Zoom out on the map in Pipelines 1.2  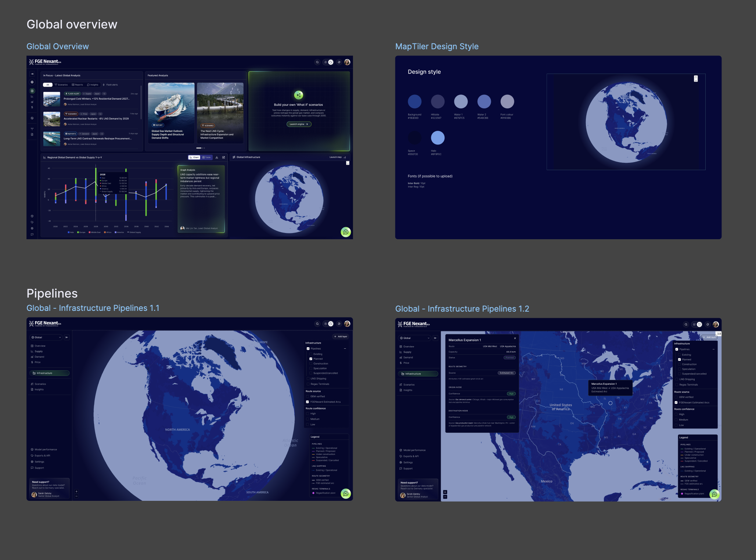pos(445,497)
